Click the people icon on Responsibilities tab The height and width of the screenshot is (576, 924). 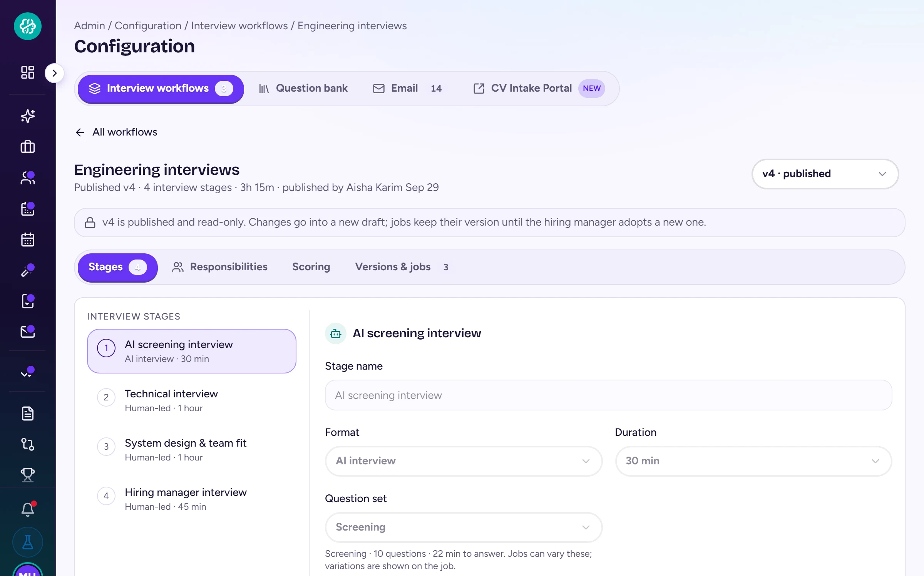click(178, 267)
